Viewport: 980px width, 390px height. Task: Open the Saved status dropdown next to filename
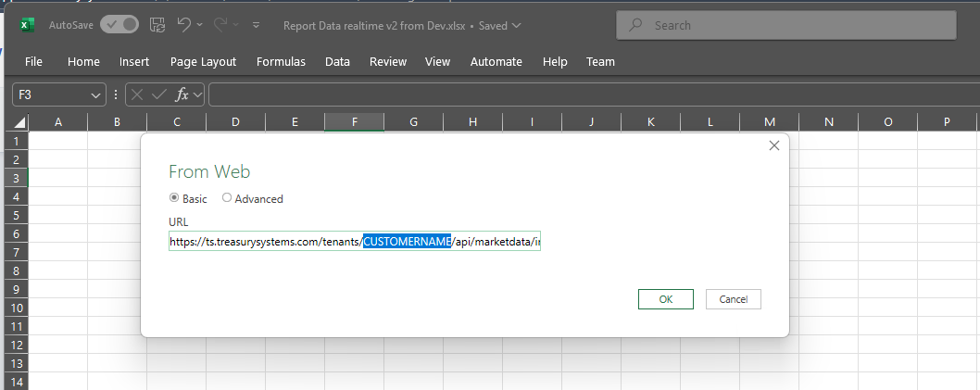point(516,26)
